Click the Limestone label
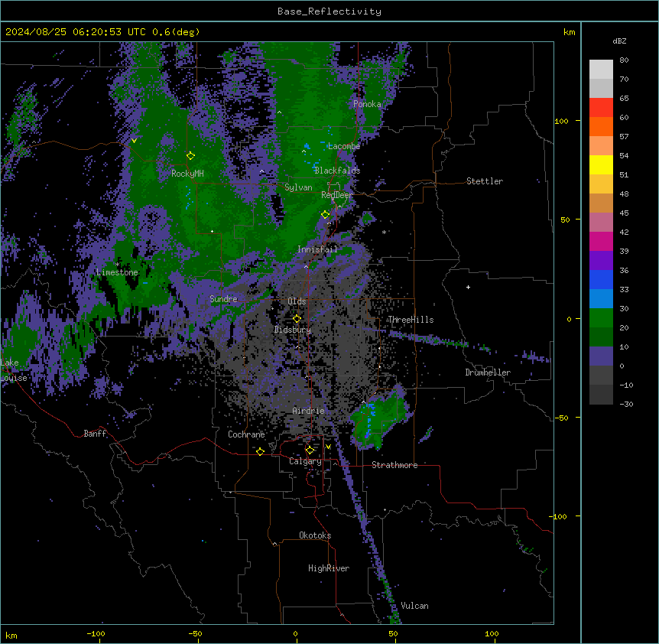The height and width of the screenshot is (644, 659). pyautogui.click(x=117, y=272)
